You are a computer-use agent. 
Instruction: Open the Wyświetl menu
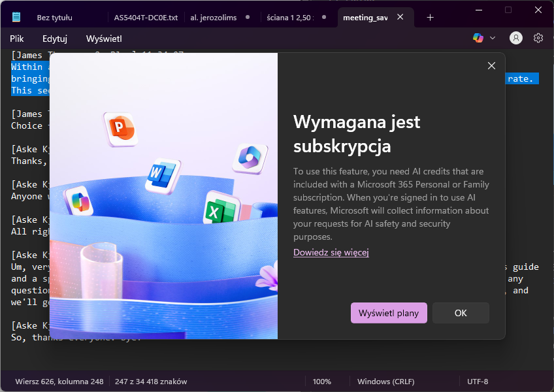pyautogui.click(x=104, y=39)
